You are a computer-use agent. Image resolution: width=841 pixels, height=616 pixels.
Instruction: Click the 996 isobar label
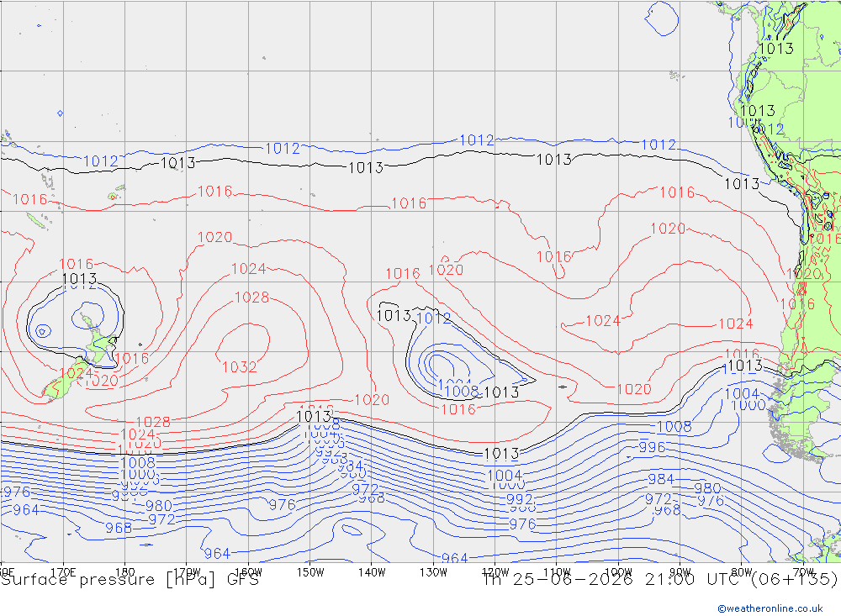(x=652, y=446)
